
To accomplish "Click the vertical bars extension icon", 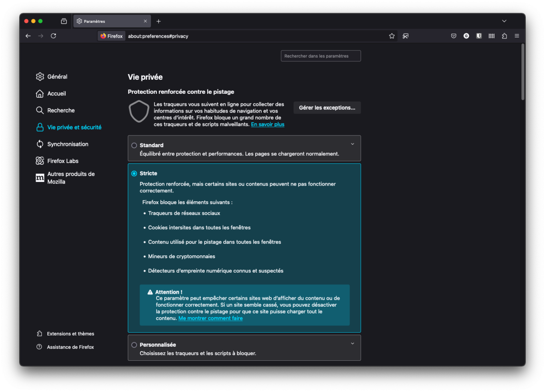I will (491, 36).
